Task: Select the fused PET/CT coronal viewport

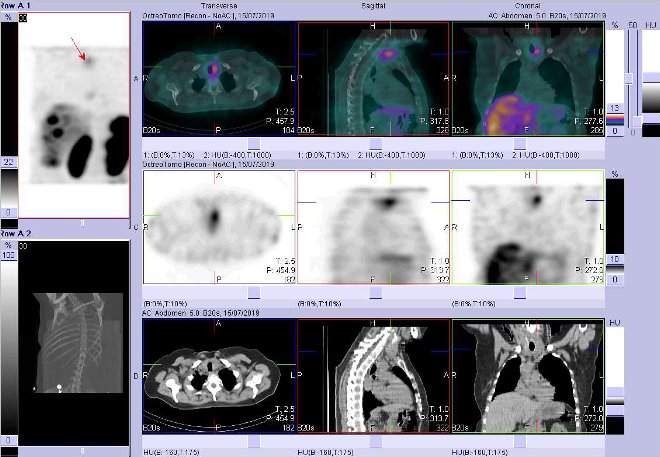Action: [528, 78]
